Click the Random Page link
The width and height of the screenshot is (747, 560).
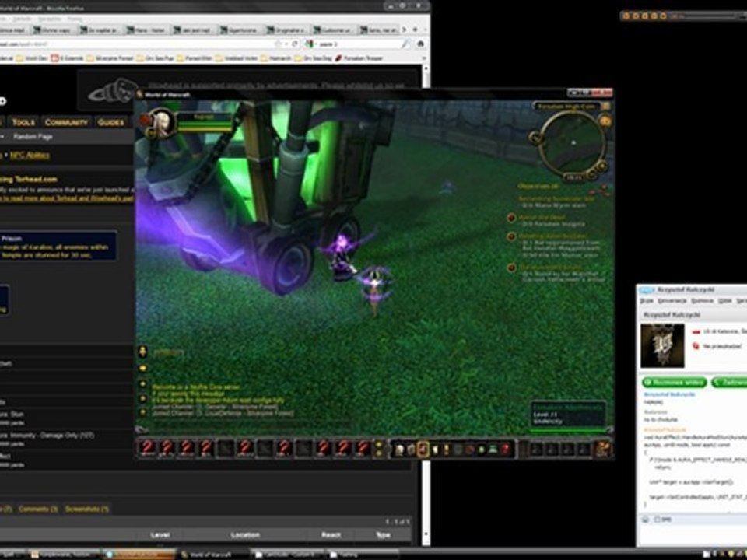tap(33, 137)
